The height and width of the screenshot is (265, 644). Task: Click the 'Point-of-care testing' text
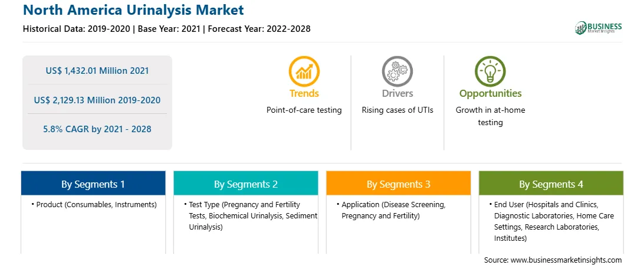pos(304,110)
